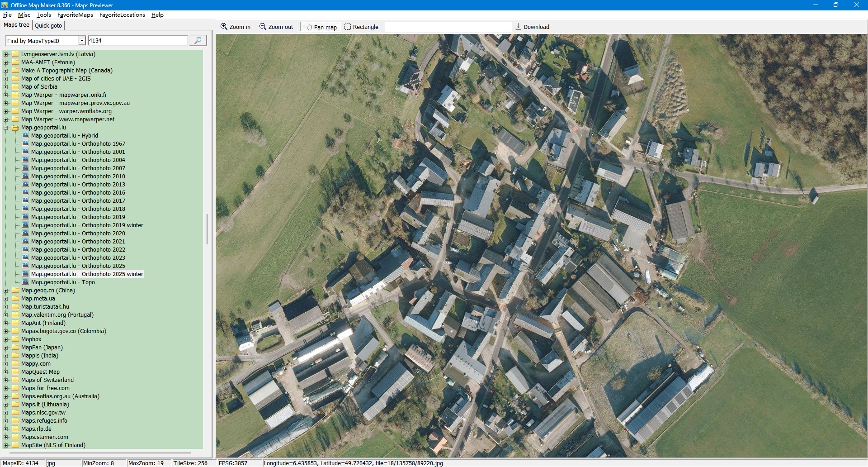Image resolution: width=868 pixels, height=467 pixels.
Task: Click the maps tree vertical scrollbar
Action: [207, 229]
